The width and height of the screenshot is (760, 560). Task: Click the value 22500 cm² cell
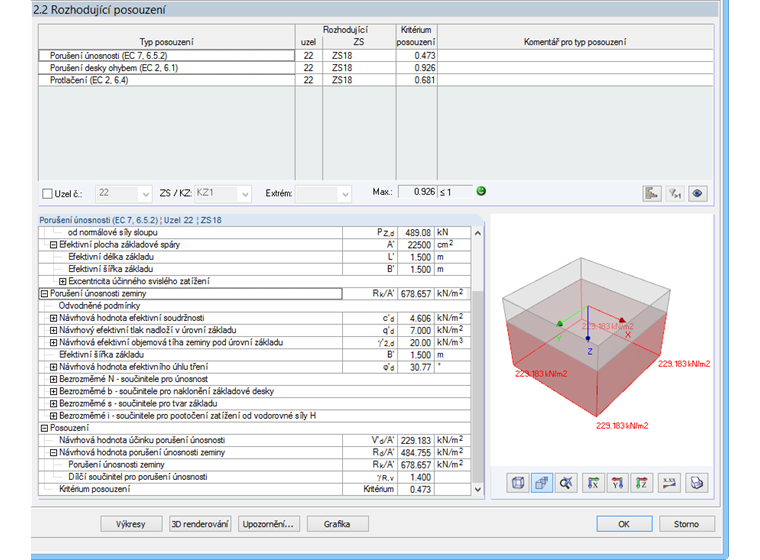(x=416, y=245)
